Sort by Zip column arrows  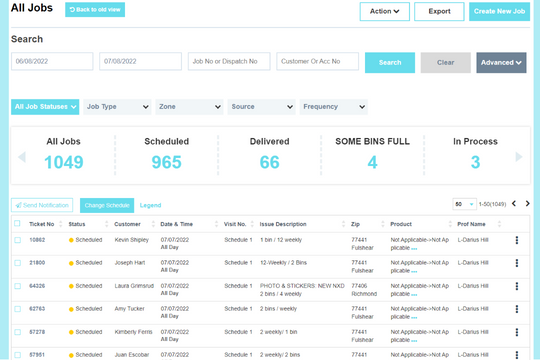(x=383, y=224)
